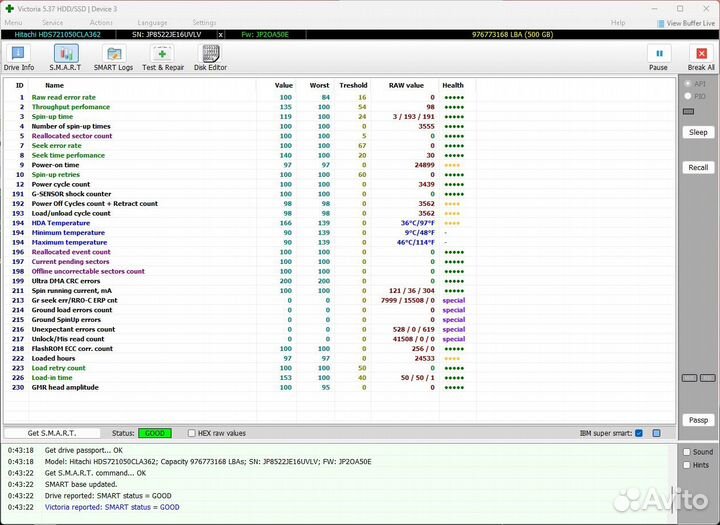Image resolution: width=720 pixels, height=525 pixels.
Task: Launch the Disk Editor
Action: tap(211, 58)
